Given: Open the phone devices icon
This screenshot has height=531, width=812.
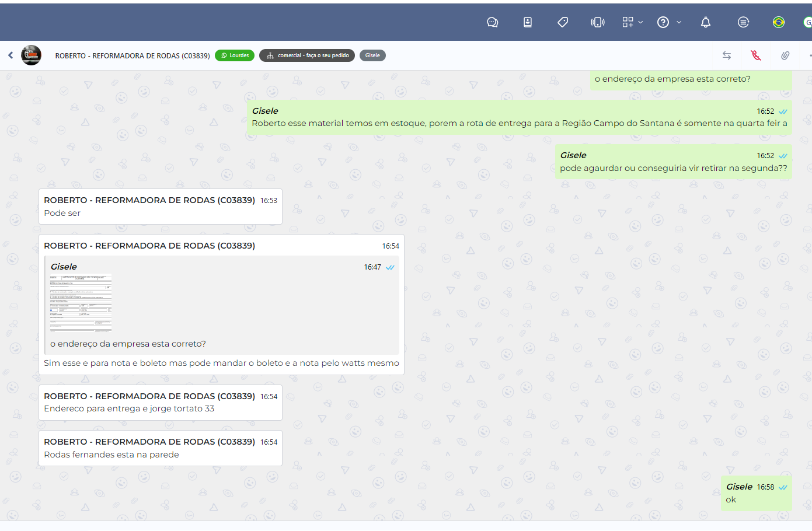Looking at the screenshot, I should (598, 22).
